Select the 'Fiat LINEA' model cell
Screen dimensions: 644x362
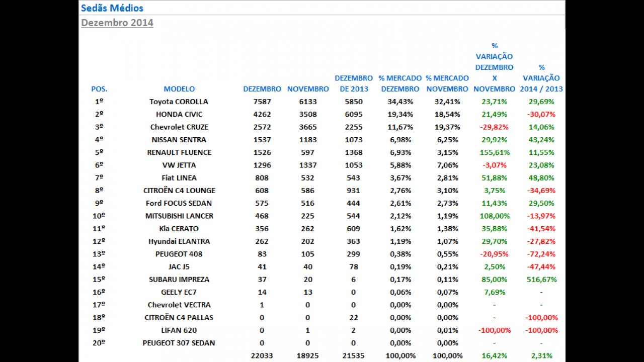coord(179,178)
